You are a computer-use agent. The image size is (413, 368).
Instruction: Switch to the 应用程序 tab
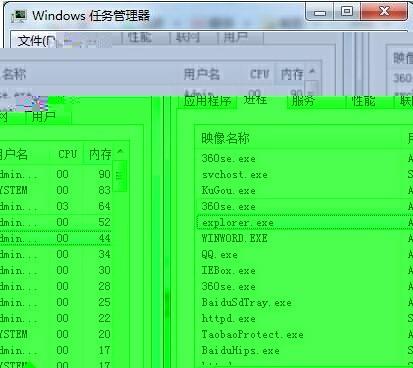(x=207, y=101)
